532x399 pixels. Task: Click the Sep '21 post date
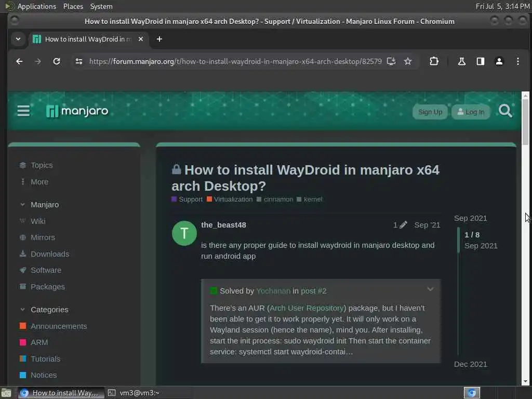point(427,225)
